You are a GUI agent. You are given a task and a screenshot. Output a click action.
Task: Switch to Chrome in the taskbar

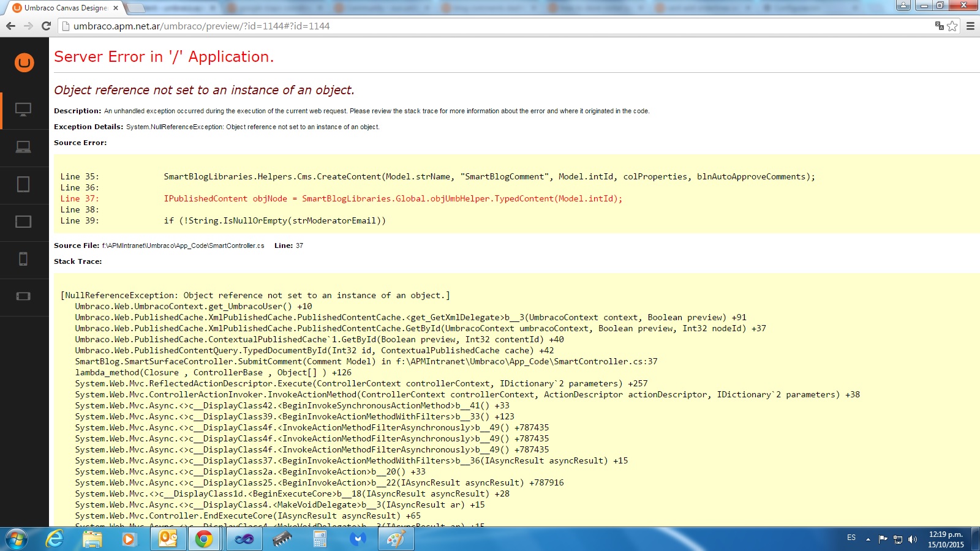(204, 539)
